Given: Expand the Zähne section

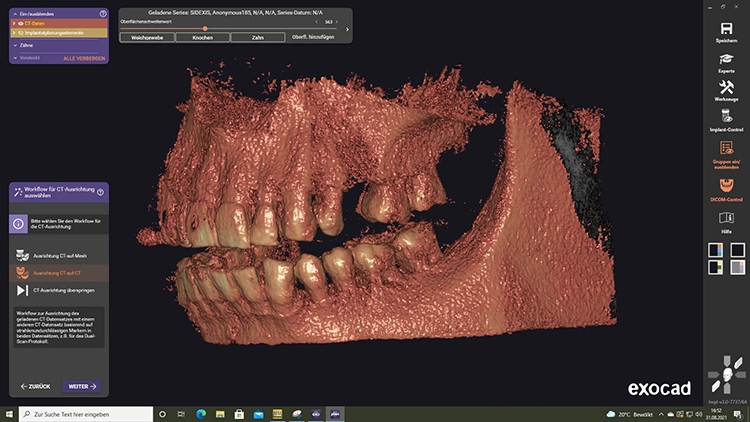Looking at the screenshot, I should point(15,45).
